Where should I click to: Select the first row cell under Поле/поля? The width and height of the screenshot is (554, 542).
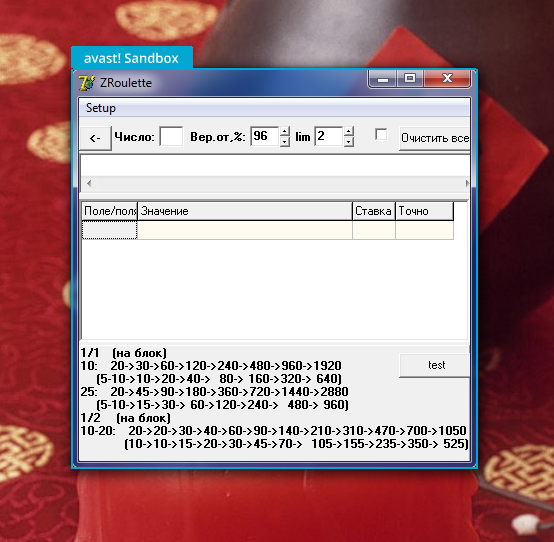coord(110,230)
